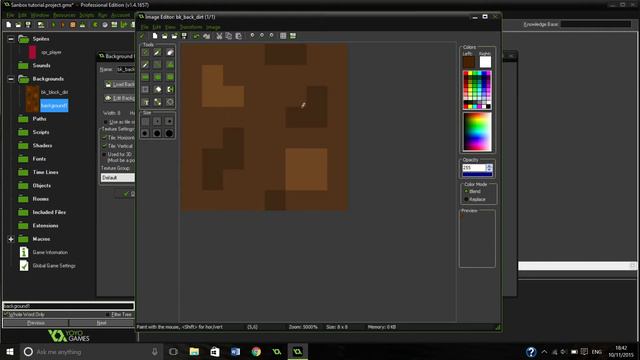The height and width of the screenshot is (360, 640).
Task: Select the region selection tool
Action: tap(145, 89)
